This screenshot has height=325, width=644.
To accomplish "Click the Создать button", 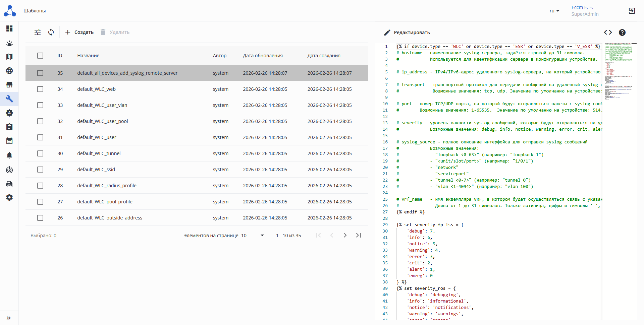I will point(79,32).
